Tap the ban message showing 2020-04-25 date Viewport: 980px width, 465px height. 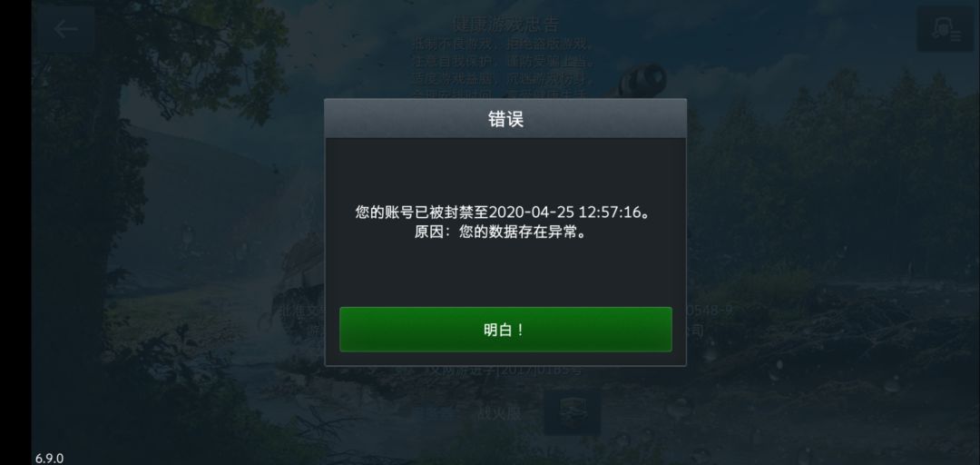point(505,213)
